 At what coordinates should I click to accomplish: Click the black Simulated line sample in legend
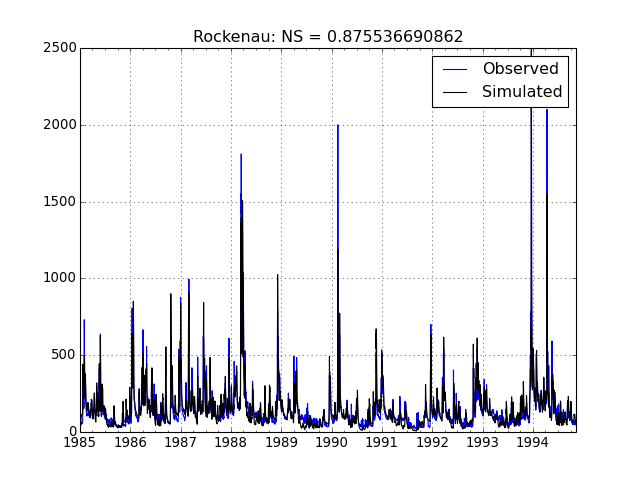point(455,92)
